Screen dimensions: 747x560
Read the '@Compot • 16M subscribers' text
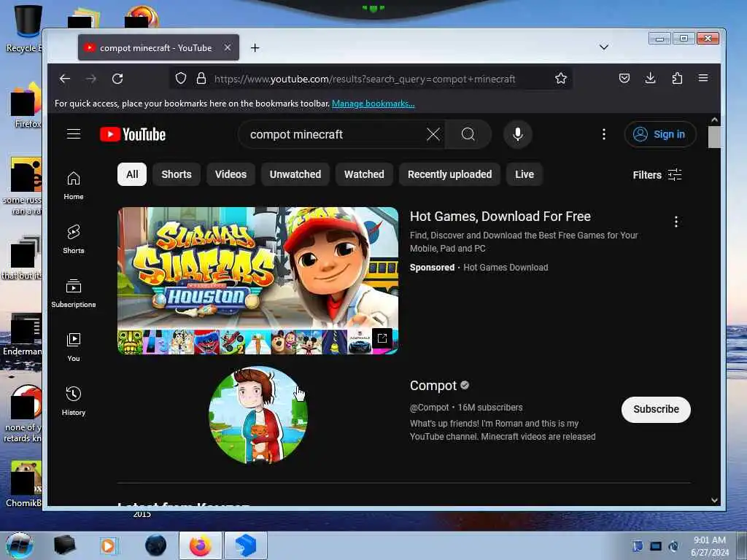tap(466, 408)
